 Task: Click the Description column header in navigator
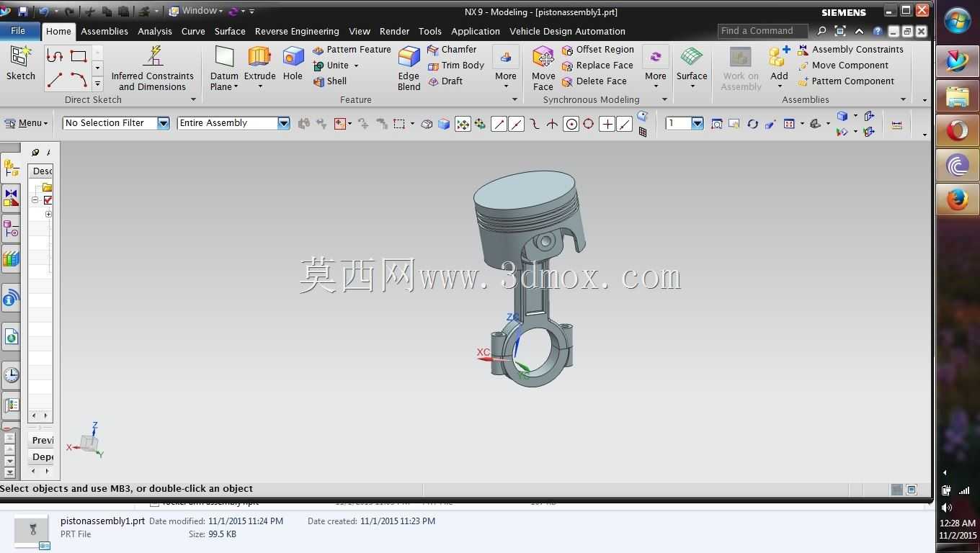tap(40, 171)
